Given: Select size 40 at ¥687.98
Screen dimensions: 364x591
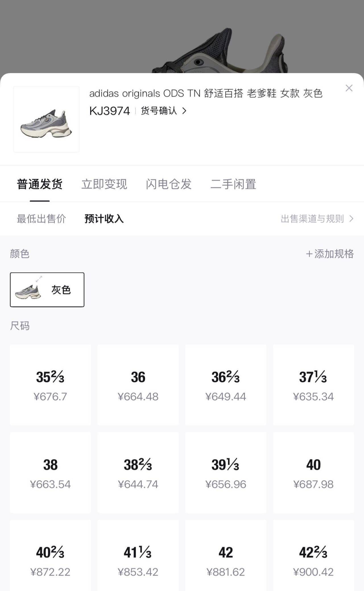Looking at the screenshot, I should pyautogui.click(x=313, y=472).
